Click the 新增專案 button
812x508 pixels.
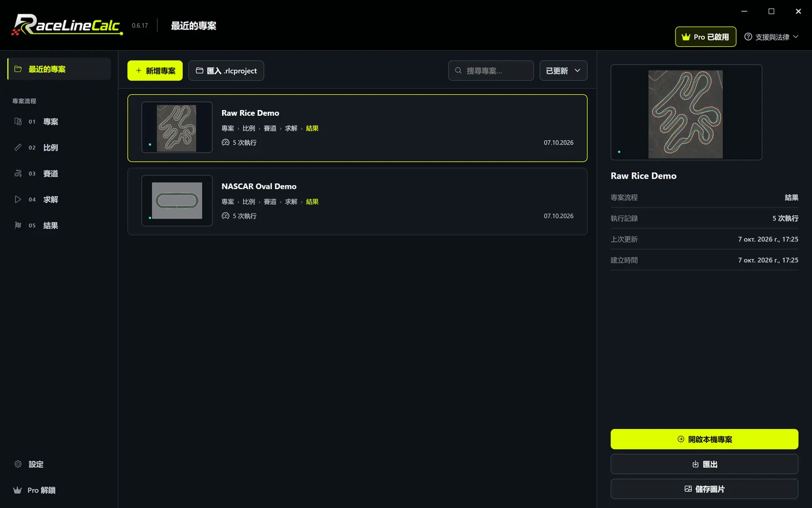(x=155, y=71)
